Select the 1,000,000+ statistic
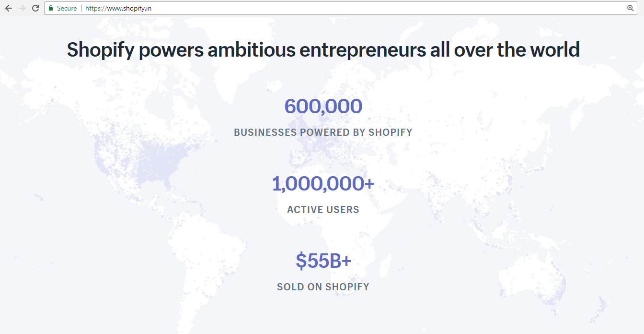644x334 pixels. 323,184
